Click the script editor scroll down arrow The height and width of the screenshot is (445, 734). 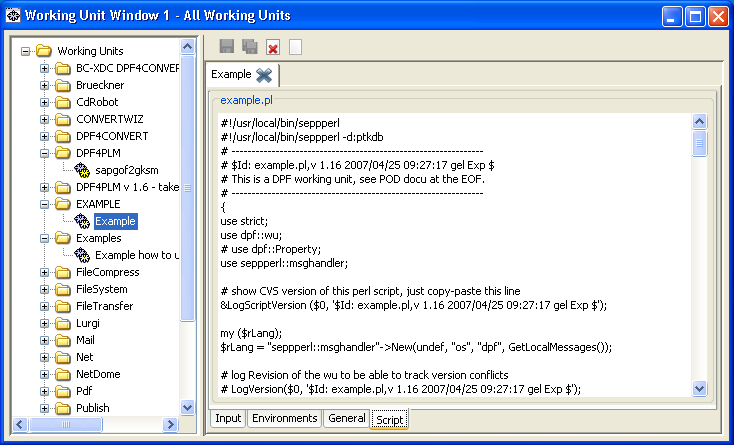pos(699,388)
